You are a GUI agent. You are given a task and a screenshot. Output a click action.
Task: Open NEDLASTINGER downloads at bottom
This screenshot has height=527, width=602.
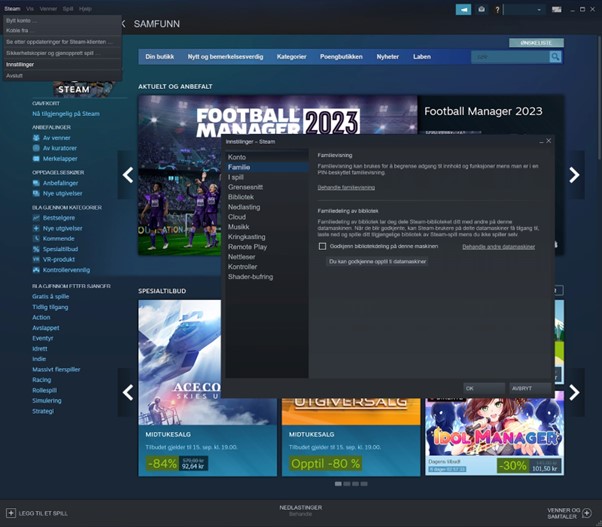click(x=301, y=510)
